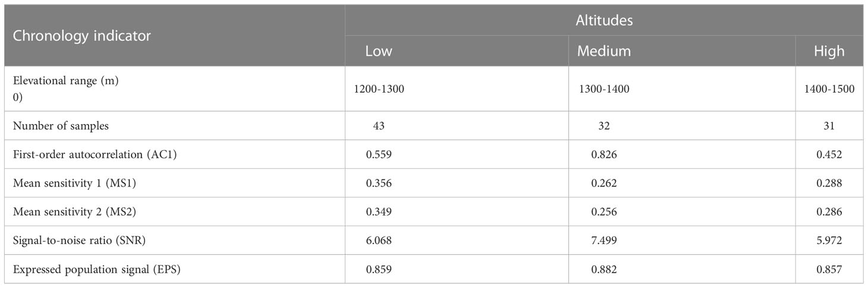Viewport: 868px width, 288px height.
Task: Select the Elevational range (m) row label
Action: [x=66, y=82]
